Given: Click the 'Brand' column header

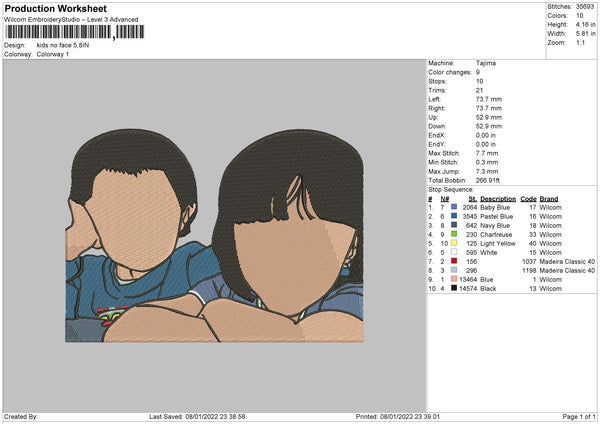Looking at the screenshot, I should tap(549, 199).
